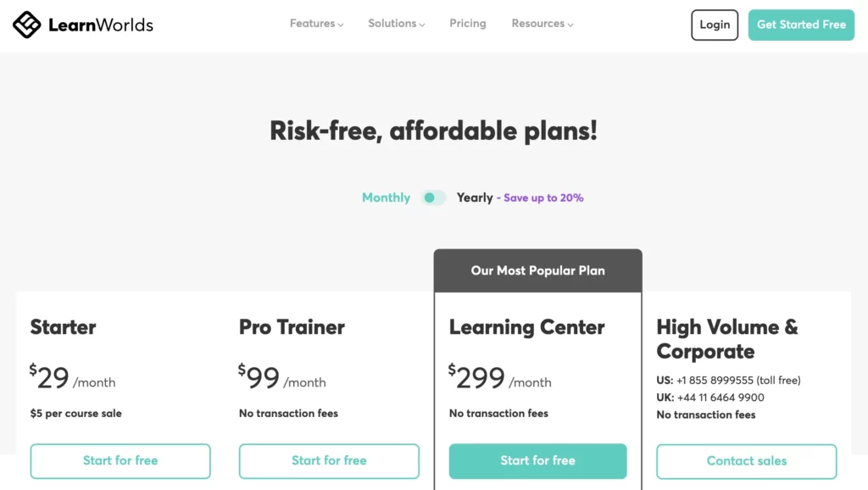The image size is (868, 490).
Task: Click the Our Most Popular Plan banner
Action: tap(537, 270)
